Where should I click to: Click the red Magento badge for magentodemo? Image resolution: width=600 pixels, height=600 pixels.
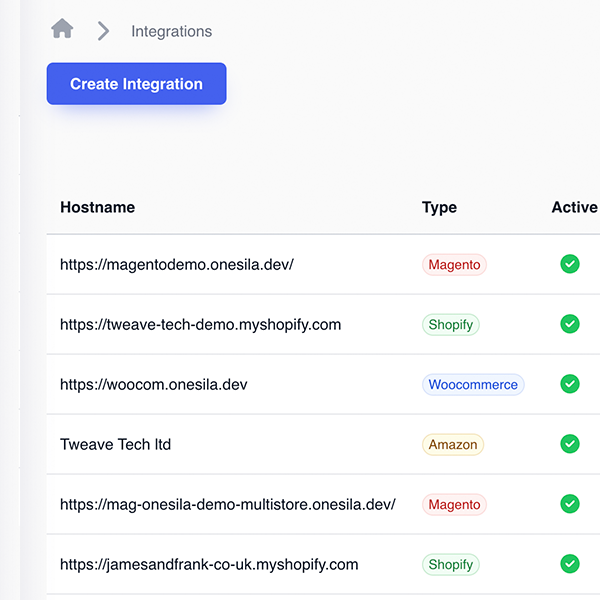click(x=454, y=265)
